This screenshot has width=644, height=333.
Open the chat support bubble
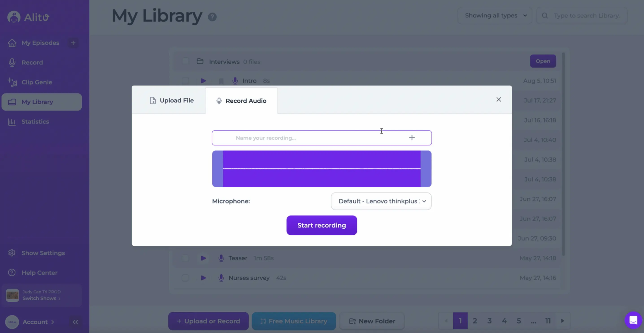click(x=633, y=320)
